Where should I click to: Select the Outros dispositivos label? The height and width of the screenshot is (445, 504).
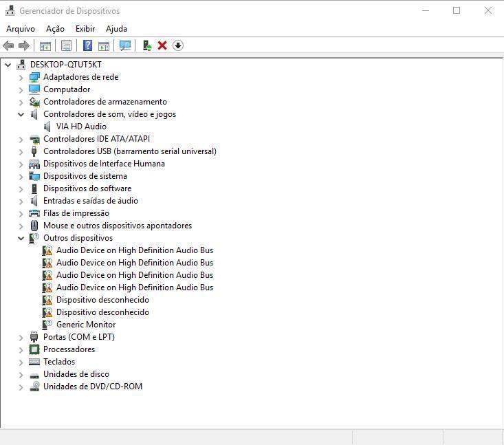click(x=78, y=238)
